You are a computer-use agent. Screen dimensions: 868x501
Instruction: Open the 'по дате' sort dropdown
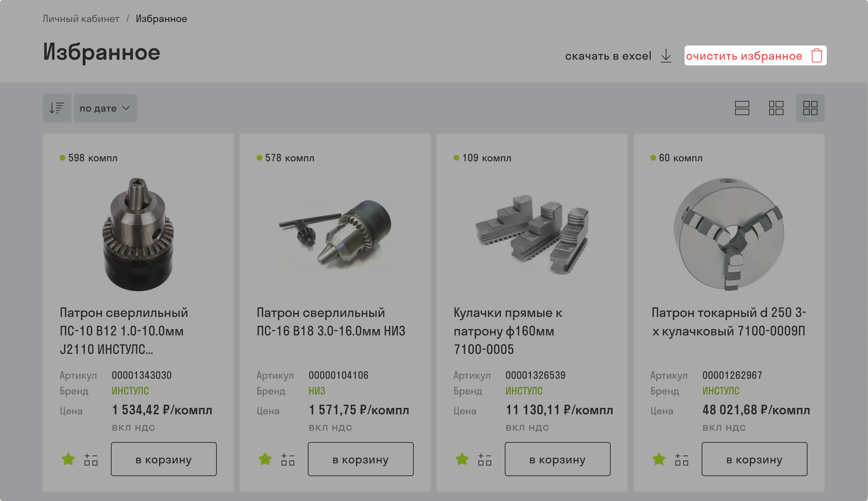105,108
